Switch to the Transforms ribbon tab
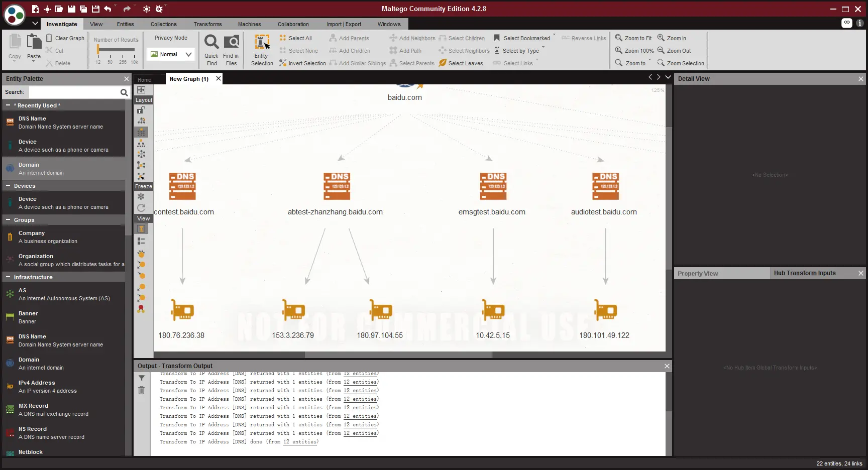Viewport: 868px width, 470px height. 207,24
